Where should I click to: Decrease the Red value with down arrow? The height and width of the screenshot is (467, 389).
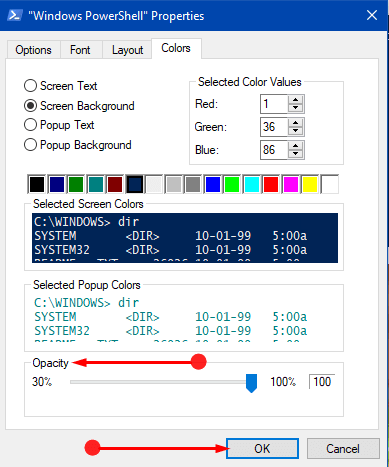tap(295, 108)
